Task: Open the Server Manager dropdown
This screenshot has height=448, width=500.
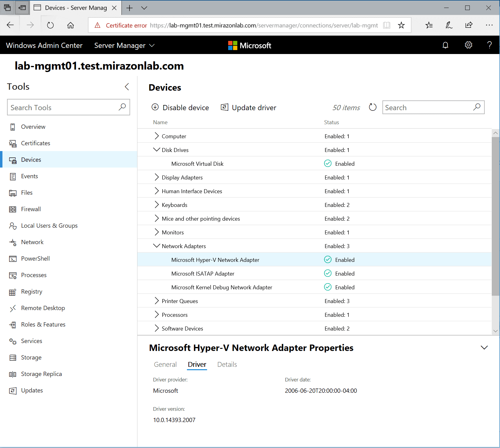Action: pos(124,45)
